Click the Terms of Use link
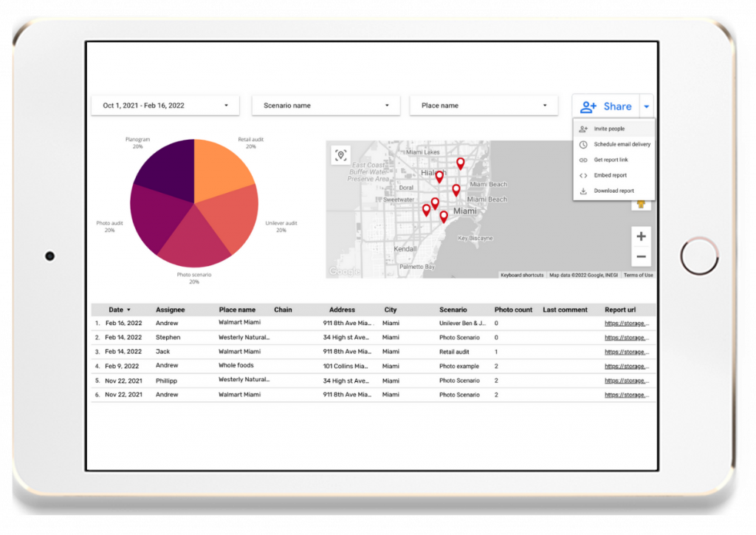 638,274
